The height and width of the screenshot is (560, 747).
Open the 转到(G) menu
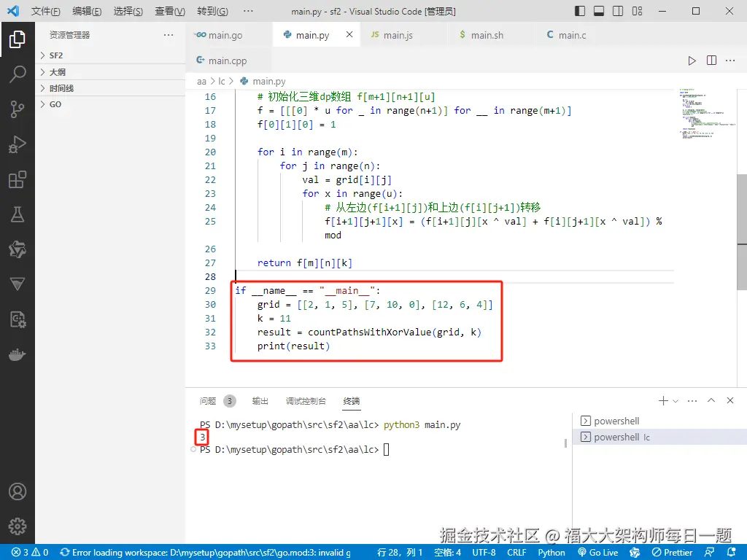(x=212, y=11)
